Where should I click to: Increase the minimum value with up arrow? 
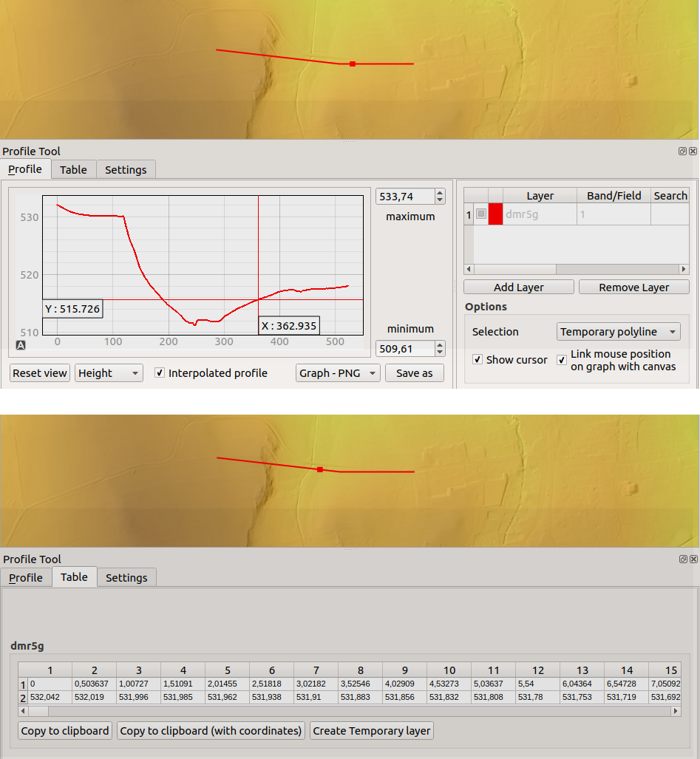pos(440,345)
